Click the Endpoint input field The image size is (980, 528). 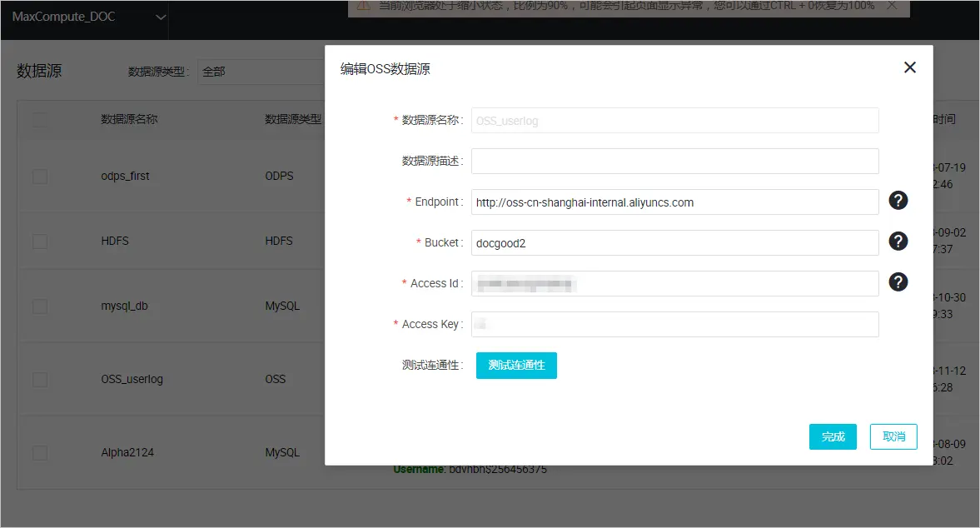(675, 202)
